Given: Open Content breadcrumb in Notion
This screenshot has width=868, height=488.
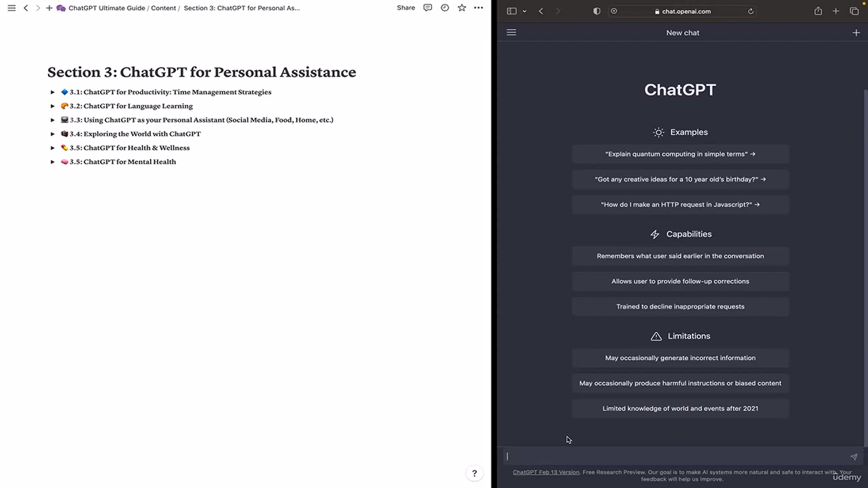Looking at the screenshot, I should (163, 8).
